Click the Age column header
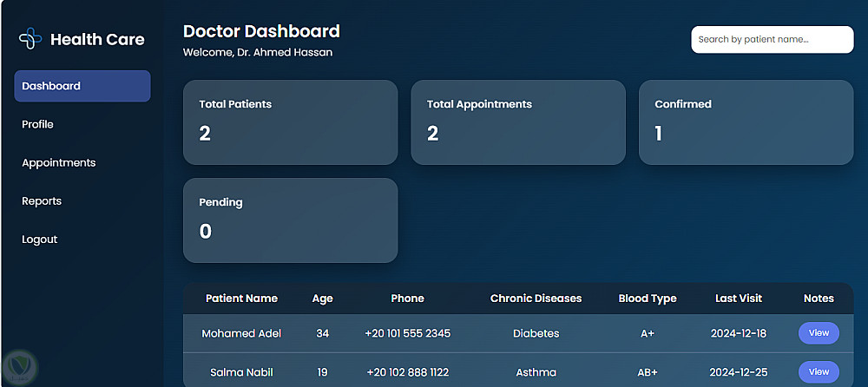This screenshot has height=387, width=868. pyautogui.click(x=323, y=298)
